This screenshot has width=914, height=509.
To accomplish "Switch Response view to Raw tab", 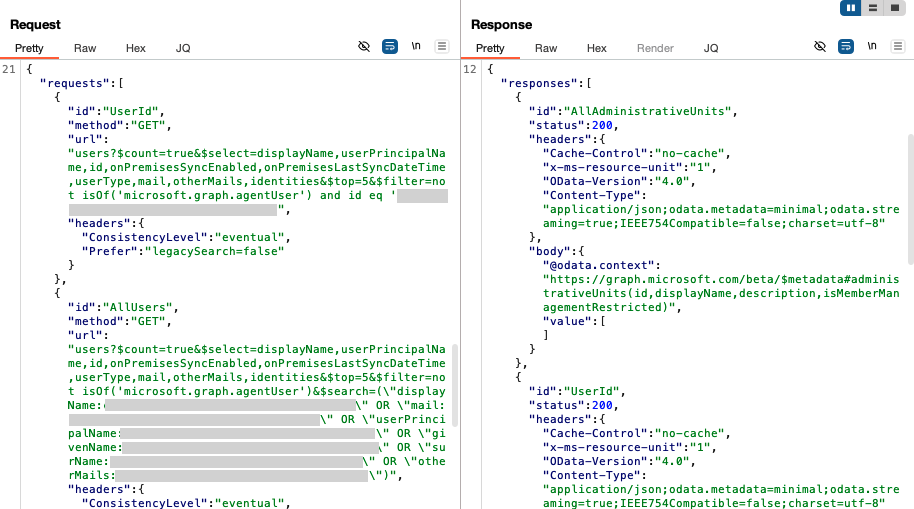I will [x=546, y=48].
